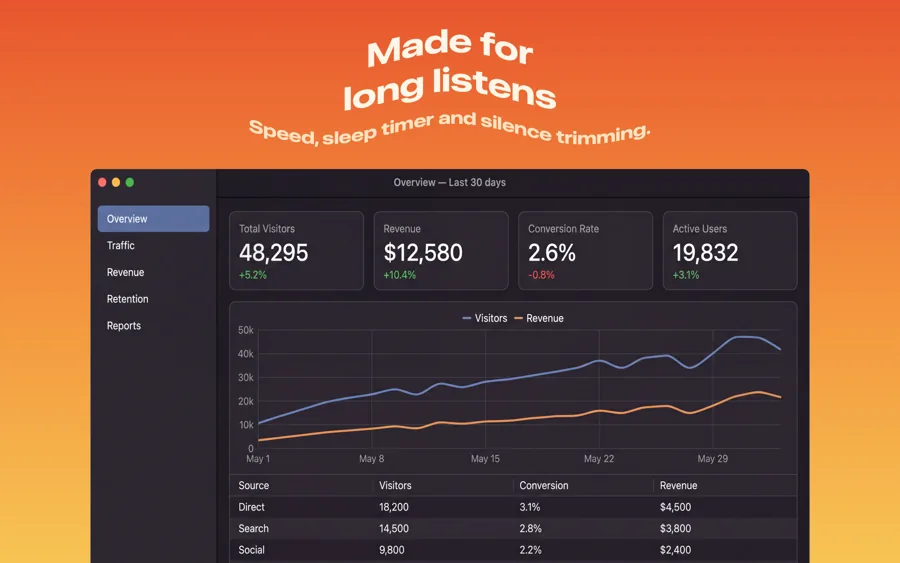Sort by the Visitors column header
Viewport: 900px width, 563px height.
point(395,486)
